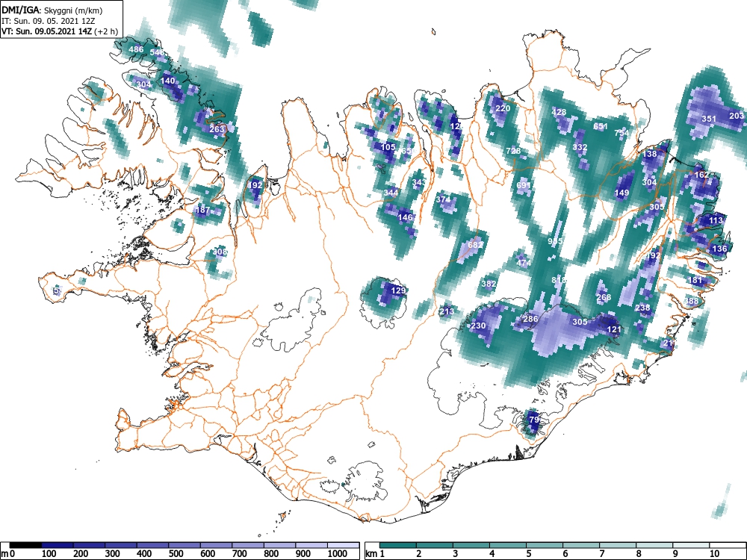Screen dimensions: 747x560
Task: Click the dark teal 1–2 km legend swatch
Action: pos(398,545)
